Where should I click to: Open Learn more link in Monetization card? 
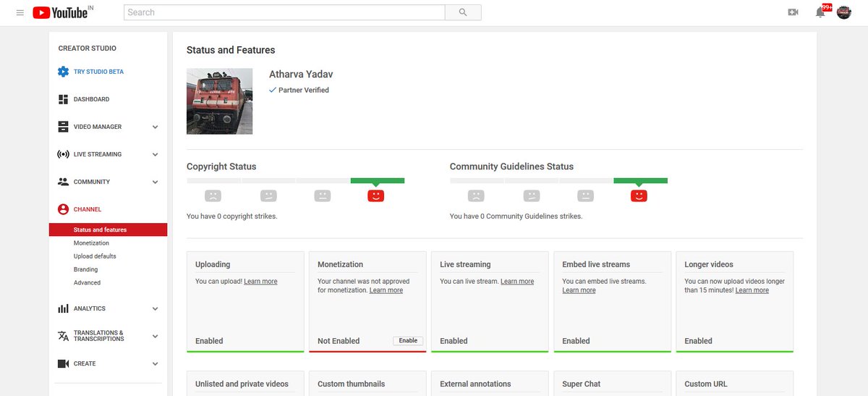coord(386,290)
